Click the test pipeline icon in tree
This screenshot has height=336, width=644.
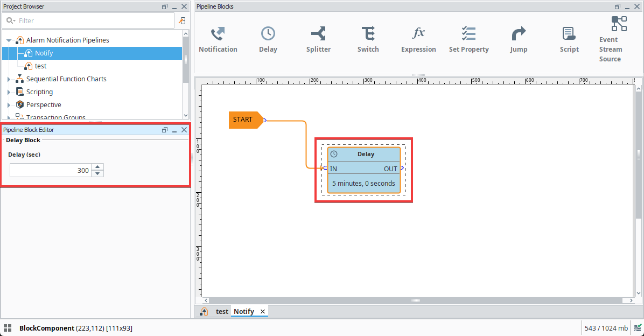pos(29,66)
